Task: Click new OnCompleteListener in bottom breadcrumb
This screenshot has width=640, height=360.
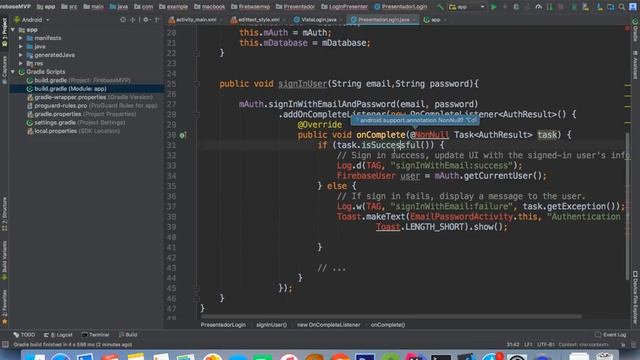Action: 329,325
